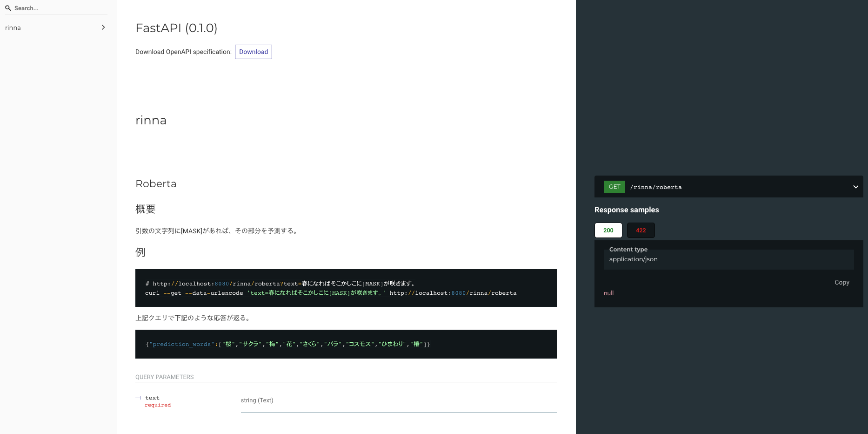This screenshot has width=868, height=434.
Task: Click the /rinna/roberta endpoint path
Action: (x=656, y=187)
